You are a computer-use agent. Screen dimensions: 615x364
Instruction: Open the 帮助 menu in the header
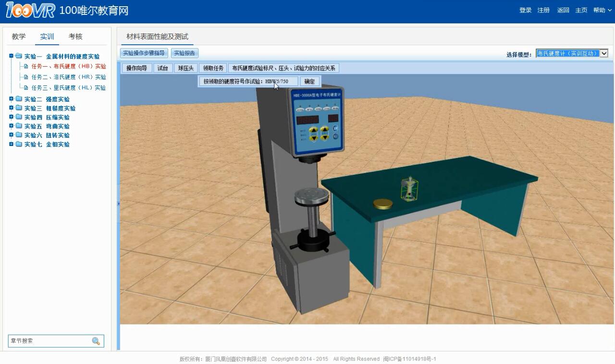(x=602, y=10)
